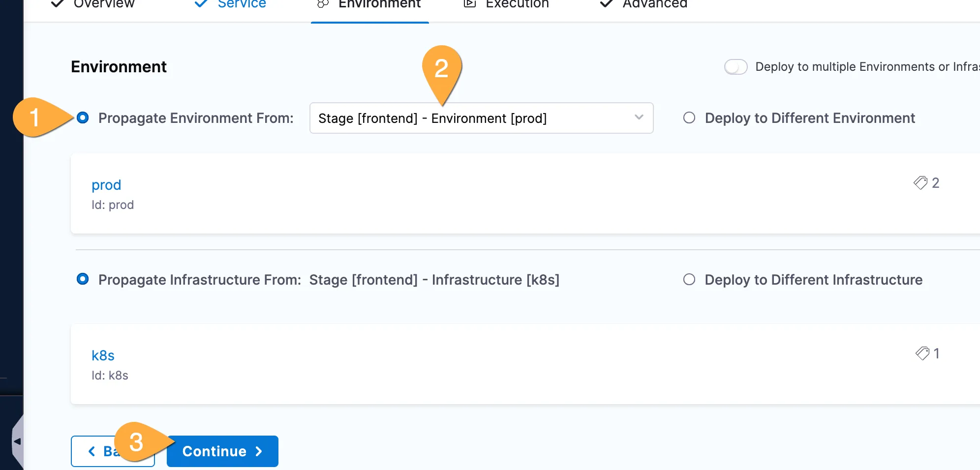This screenshot has width=980, height=470.
Task: Open the k8s infrastructure link
Action: pyautogui.click(x=103, y=355)
